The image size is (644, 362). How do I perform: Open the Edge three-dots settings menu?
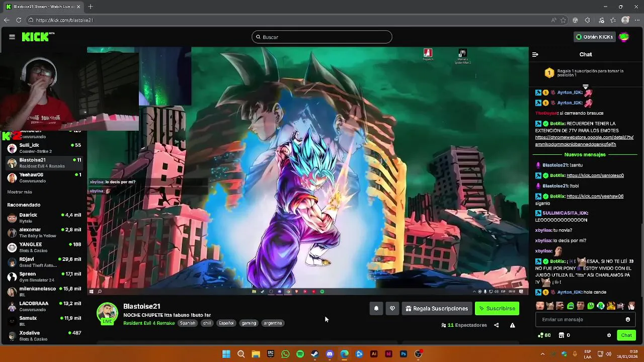click(x=637, y=20)
